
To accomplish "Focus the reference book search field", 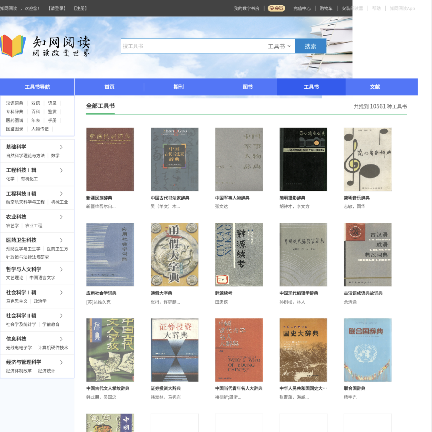I will 193,46.
